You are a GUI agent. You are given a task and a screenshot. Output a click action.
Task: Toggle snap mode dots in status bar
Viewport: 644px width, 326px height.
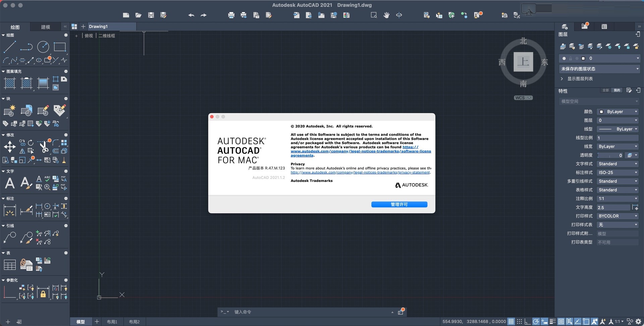519,322
